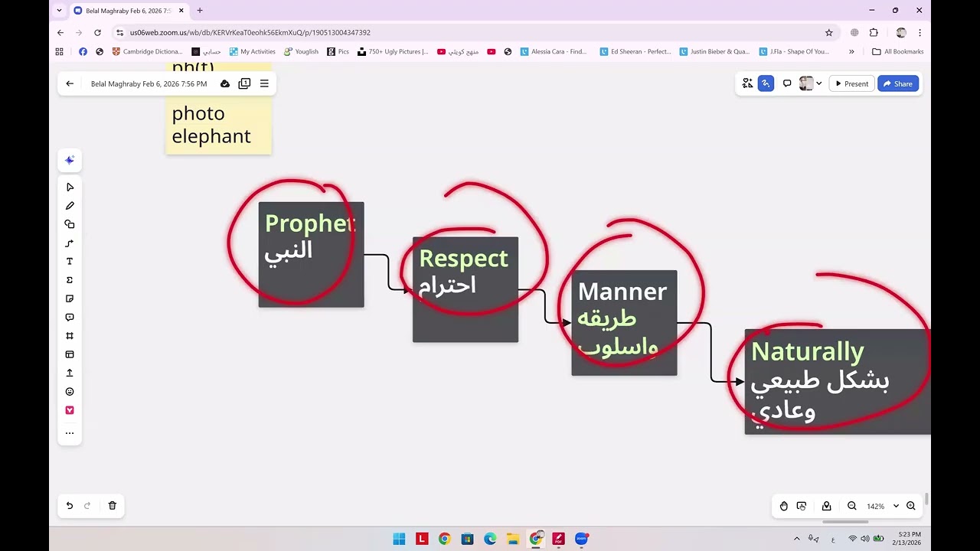Click the Present button
The width and height of the screenshot is (980, 551).
851,83
